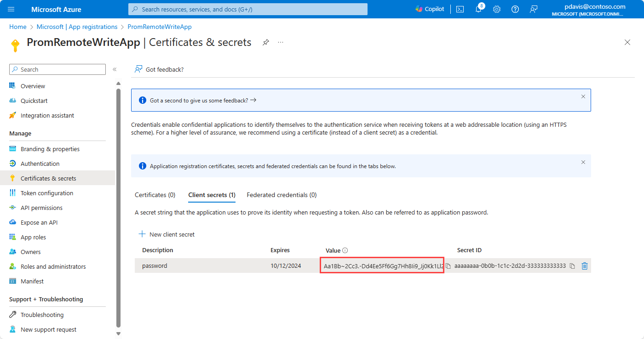Delete the password client secret
Screen dimensions: 644x339
point(585,266)
